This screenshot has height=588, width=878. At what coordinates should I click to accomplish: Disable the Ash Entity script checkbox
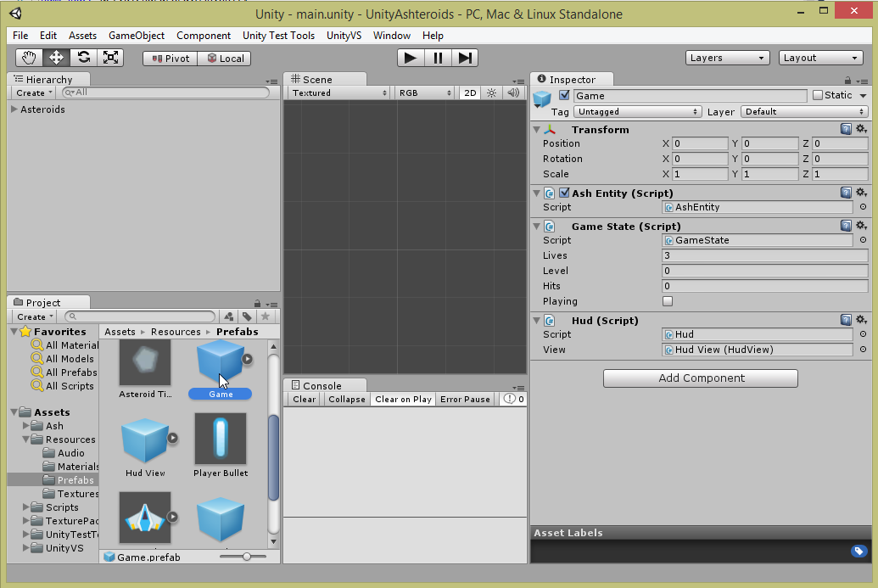pos(564,193)
